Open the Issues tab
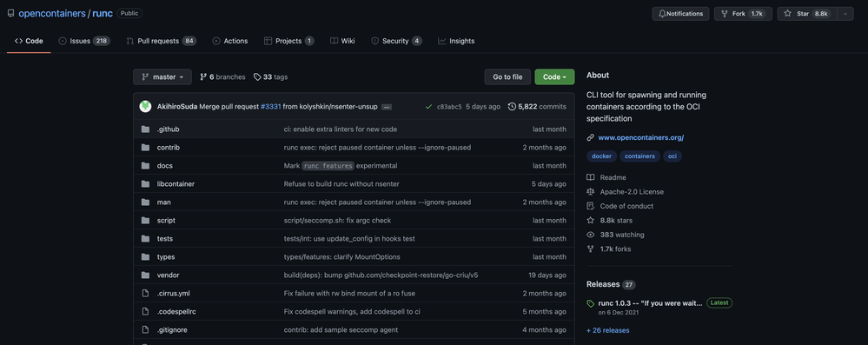 pyautogui.click(x=84, y=41)
